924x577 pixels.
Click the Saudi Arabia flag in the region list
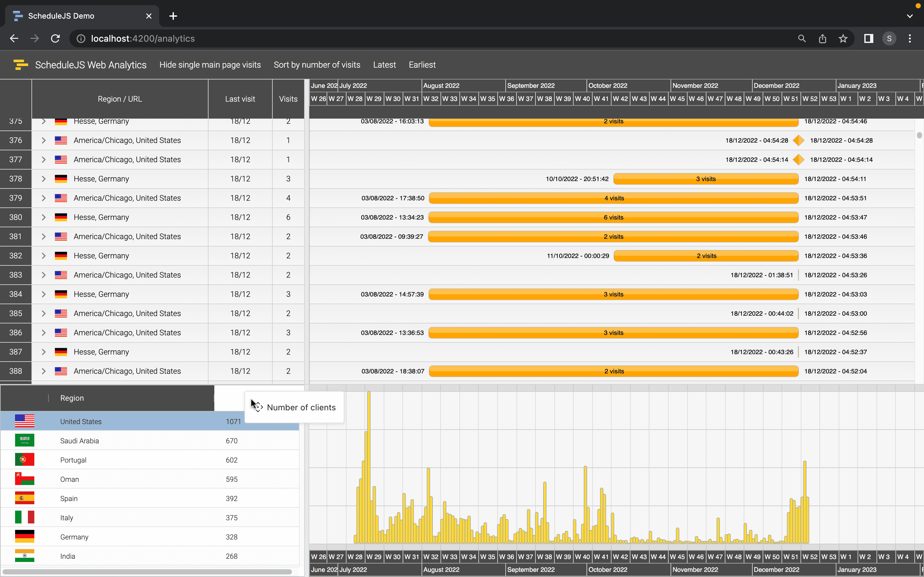(x=24, y=440)
